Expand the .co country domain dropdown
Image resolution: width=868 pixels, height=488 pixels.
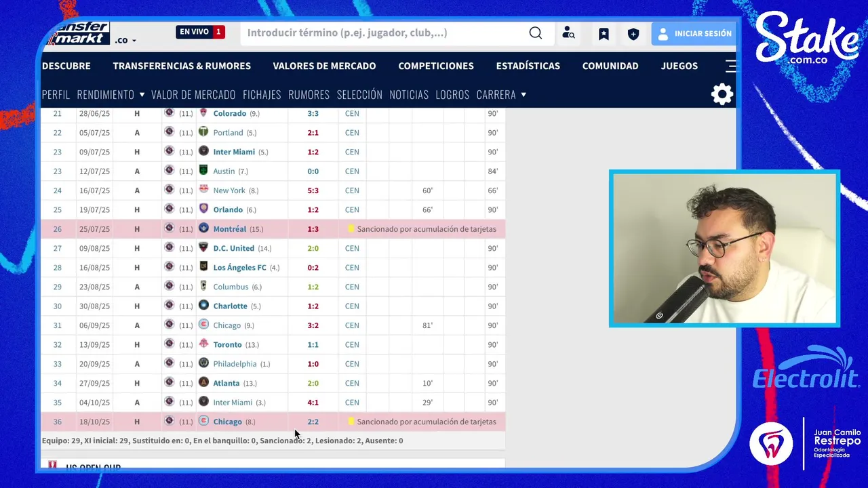125,40
